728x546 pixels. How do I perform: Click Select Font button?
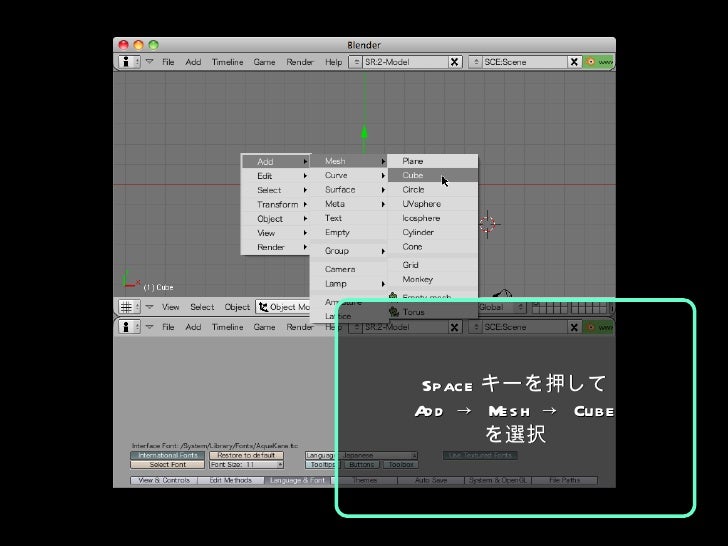point(168,464)
